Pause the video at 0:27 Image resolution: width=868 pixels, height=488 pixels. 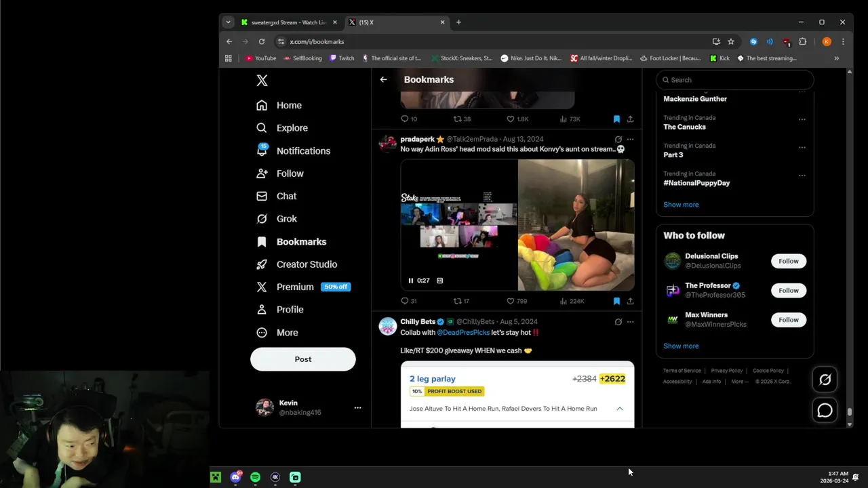click(x=411, y=281)
